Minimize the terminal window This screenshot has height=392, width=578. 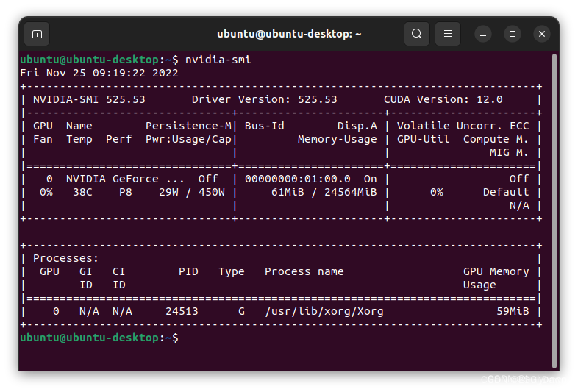(483, 34)
